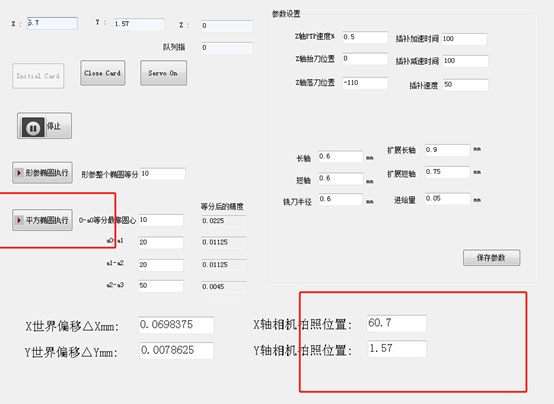The width and height of the screenshot is (554, 404).
Task: Click the 队列指 value field
Action: [227, 48]
